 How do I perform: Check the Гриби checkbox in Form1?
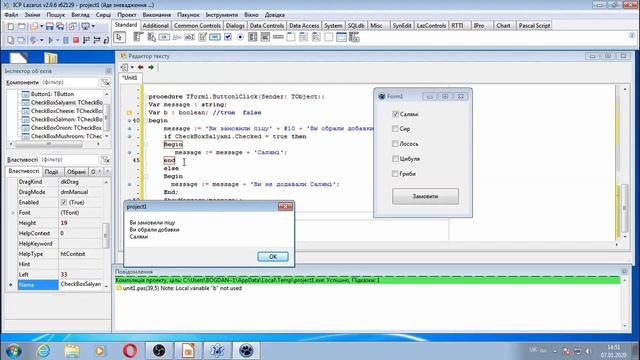395,173
